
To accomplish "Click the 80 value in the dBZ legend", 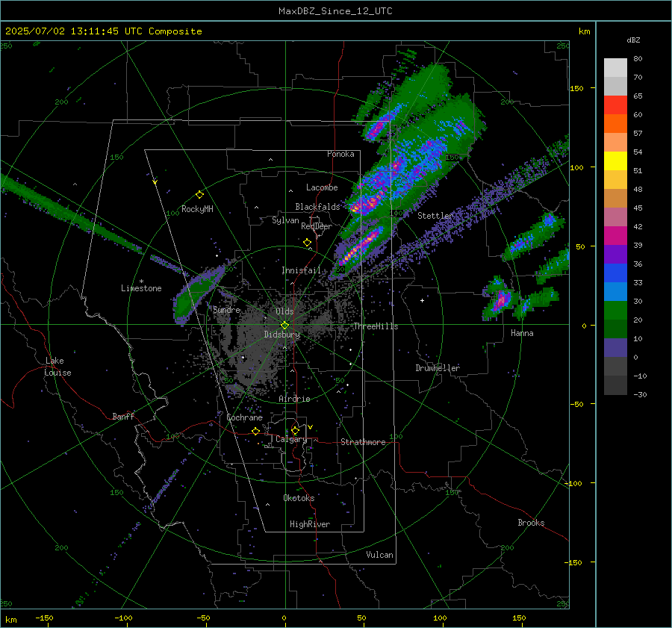I will pos(638,59).
